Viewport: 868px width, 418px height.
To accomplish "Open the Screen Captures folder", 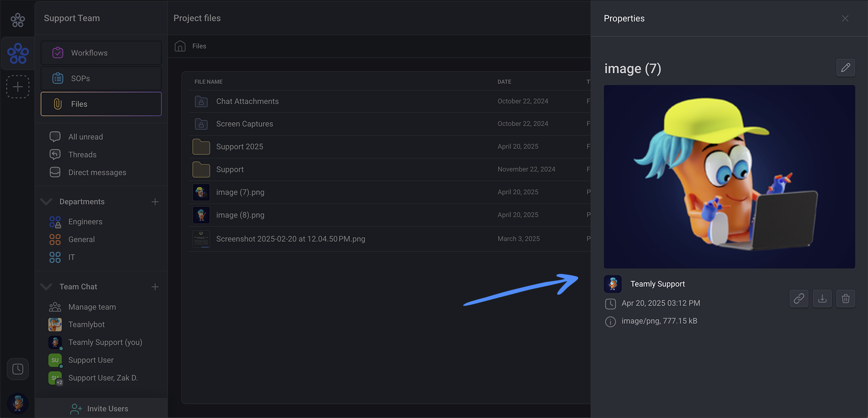I will (x=245, y=124).
